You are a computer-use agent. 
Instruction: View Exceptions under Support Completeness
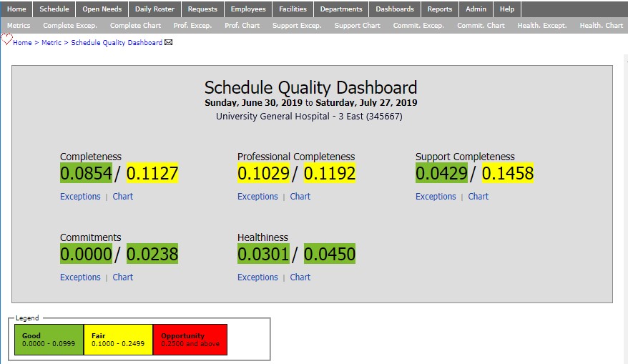pyautogui.click(x=436, y=197)
